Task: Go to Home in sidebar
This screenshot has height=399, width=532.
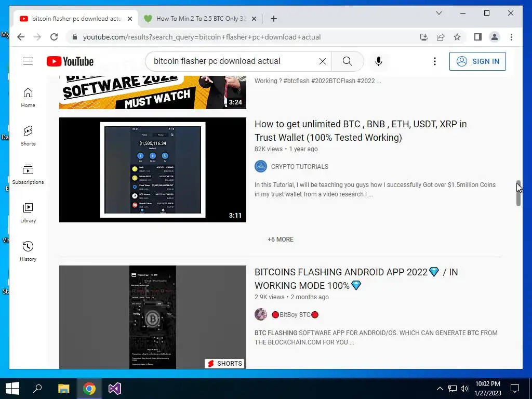Action: [x=28, y=98]
